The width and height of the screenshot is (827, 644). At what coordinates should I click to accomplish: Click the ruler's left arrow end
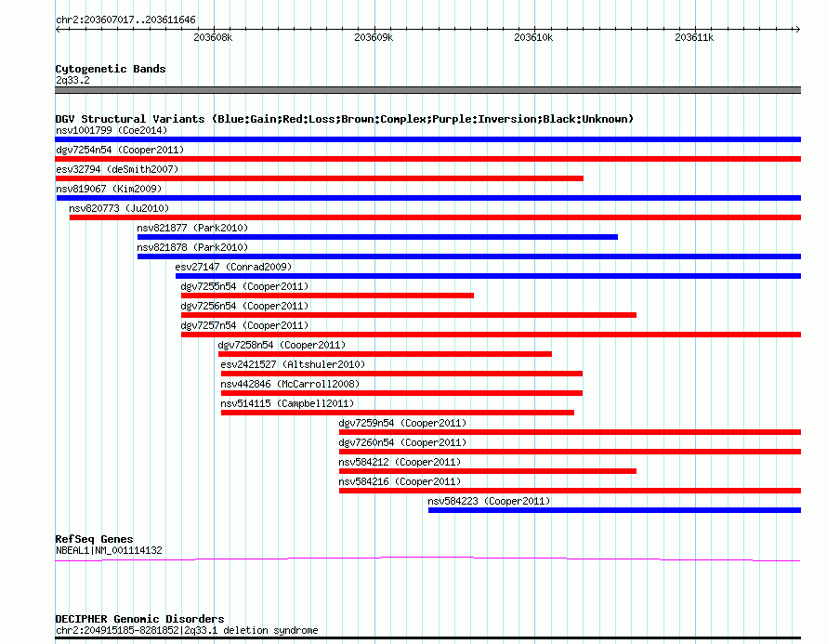pyautogui.click(x=58, y=30)
